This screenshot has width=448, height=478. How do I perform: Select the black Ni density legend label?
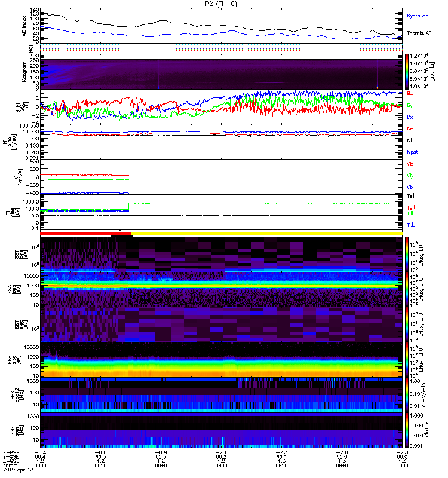tap(409, 140)
